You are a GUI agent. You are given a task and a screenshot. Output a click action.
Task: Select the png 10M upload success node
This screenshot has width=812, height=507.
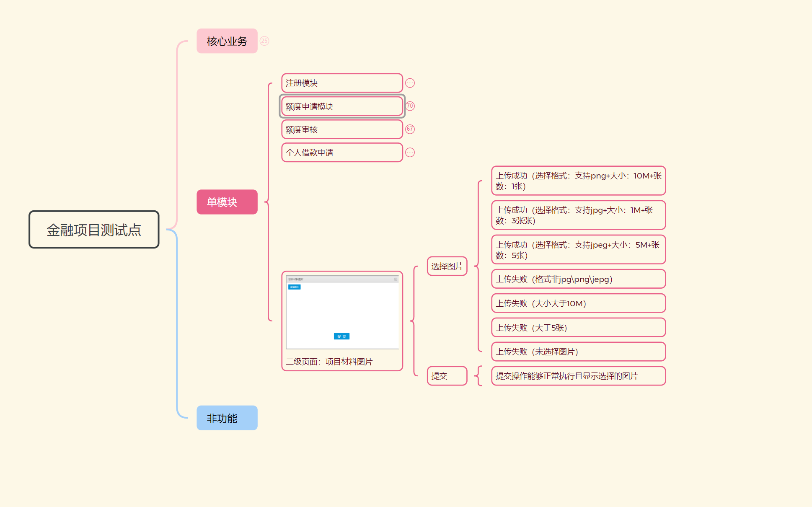point(578,181)
